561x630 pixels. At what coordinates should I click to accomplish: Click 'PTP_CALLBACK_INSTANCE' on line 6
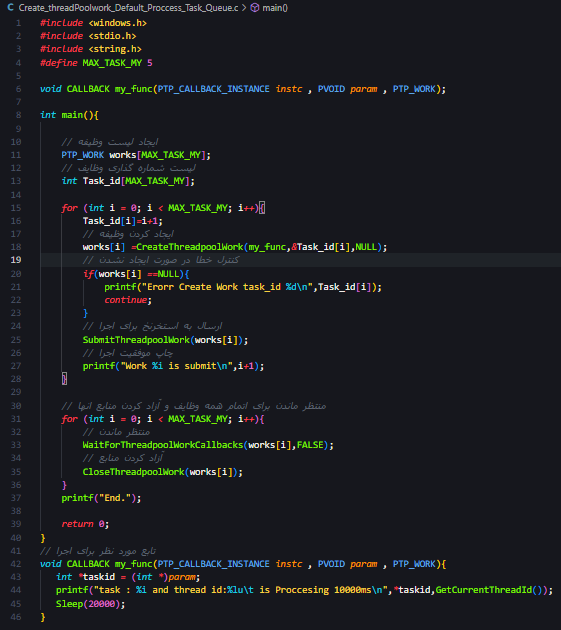click(213, 89)
